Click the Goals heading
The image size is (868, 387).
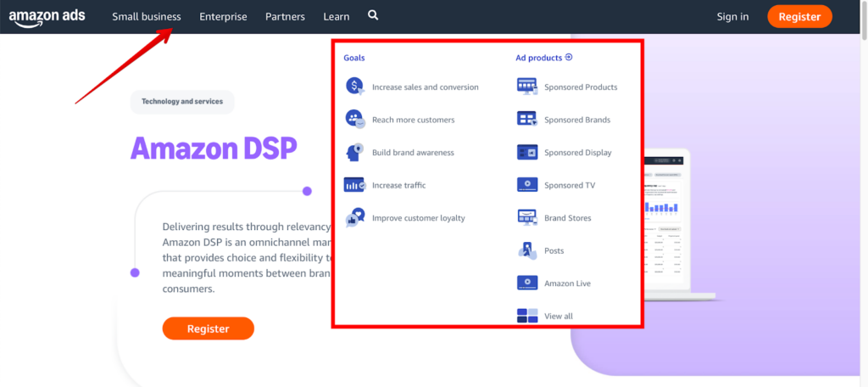tap(354, 58)
